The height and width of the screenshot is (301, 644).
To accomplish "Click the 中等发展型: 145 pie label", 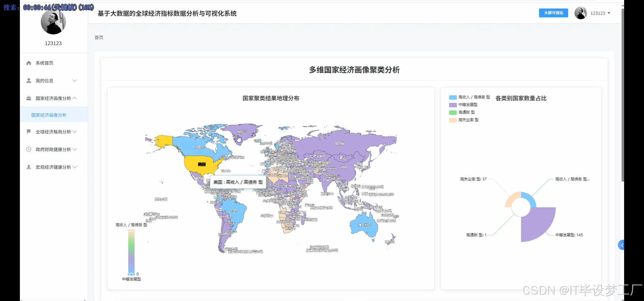I will coord(569,235).
